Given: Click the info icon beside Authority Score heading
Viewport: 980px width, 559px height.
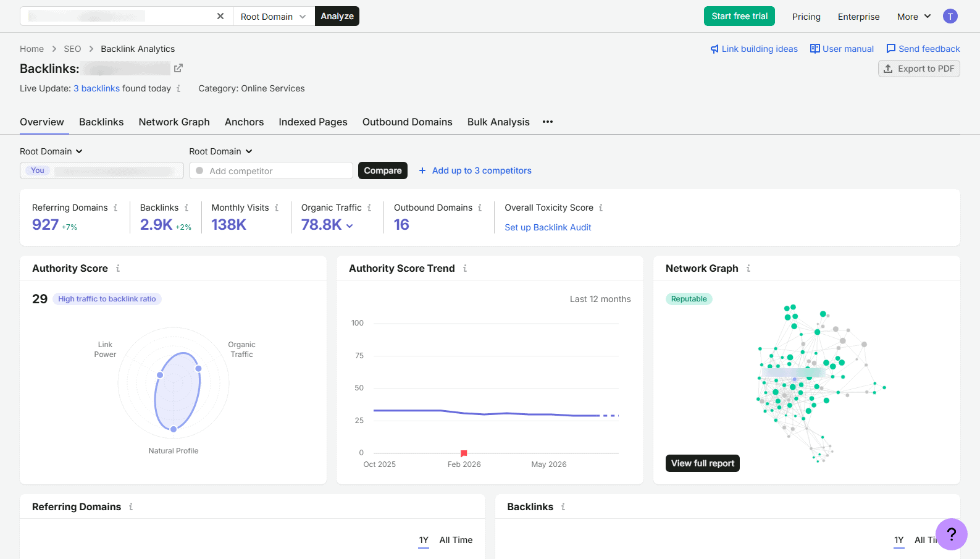Looking at the screenshot, I should pos(118,268).
